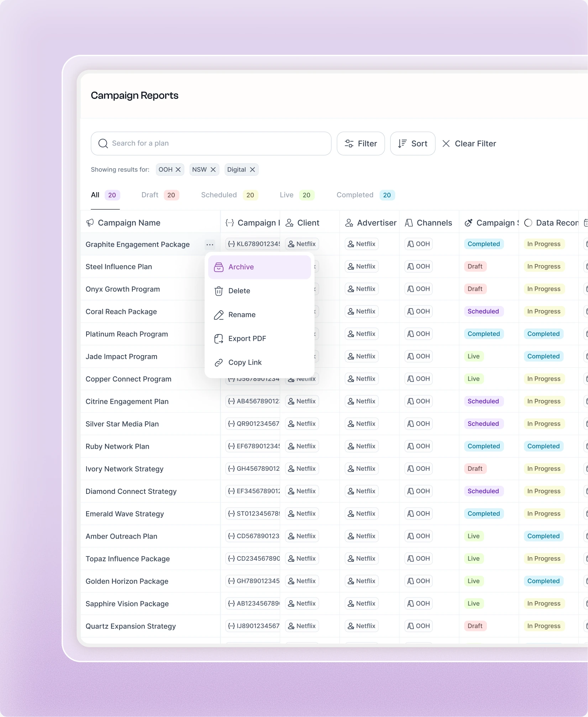
Task: Click campaign ID AB456789012 for Citrine Engagement
Action: (253, 401)
